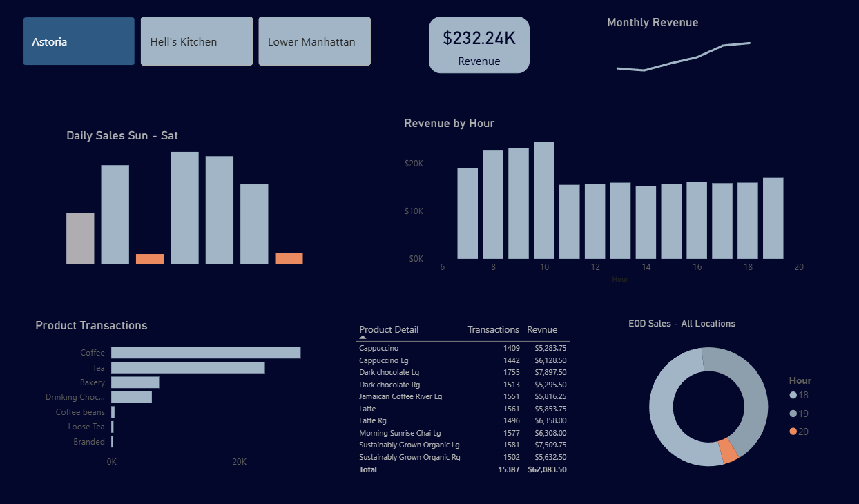
Task: Select the tallest bar in Revenue by Hour
Action: [544, 200]
